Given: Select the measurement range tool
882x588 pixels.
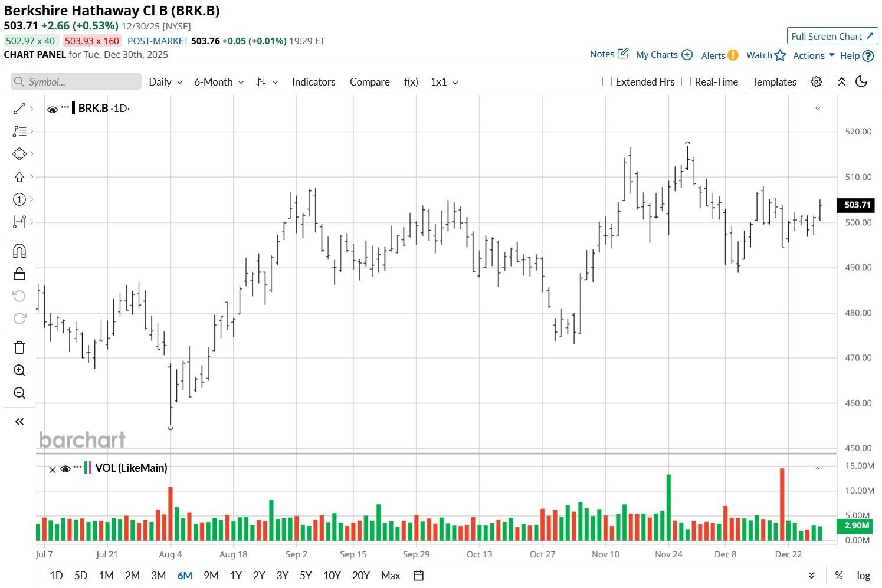Looking at the screenshot, I should point(19,222).
